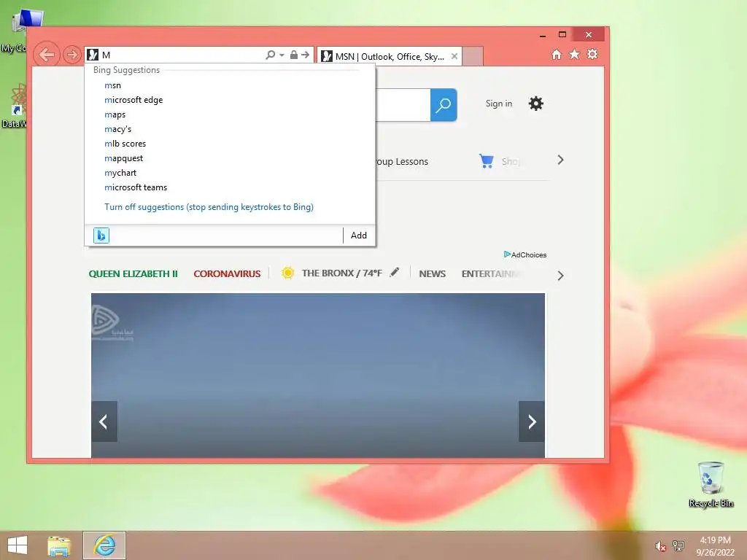This screenshot has width=747, height=560.
Task: Open the Internet Explorer Tools gear
Action: [x=592, y=54]
